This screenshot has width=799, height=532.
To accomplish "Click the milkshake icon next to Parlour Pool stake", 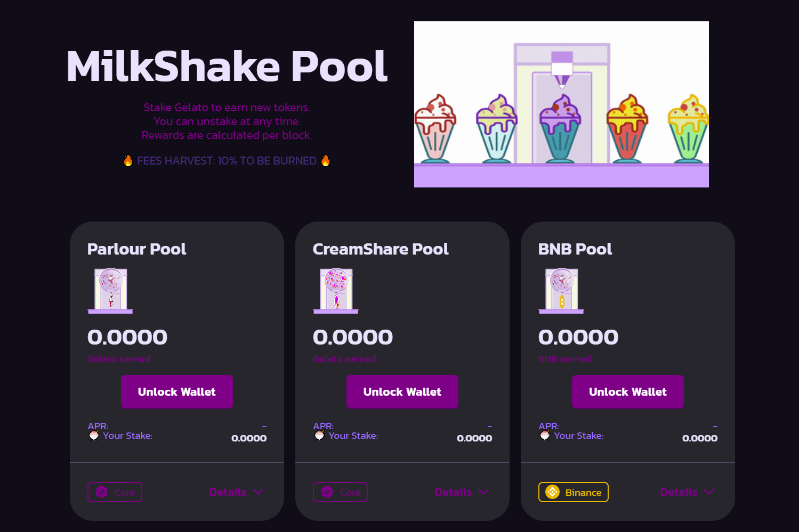I will coord(94,436).
